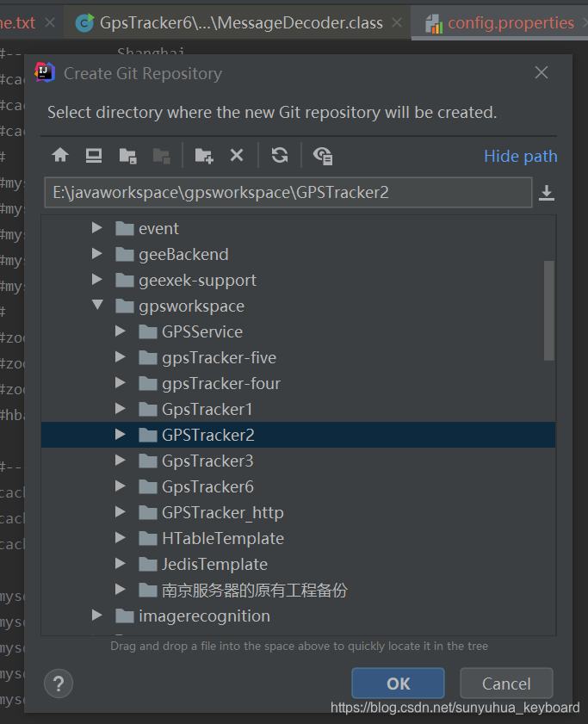The image size is (588, 724).
Task: Select the gpsTracker-four folder row
Action: [298, 383]
